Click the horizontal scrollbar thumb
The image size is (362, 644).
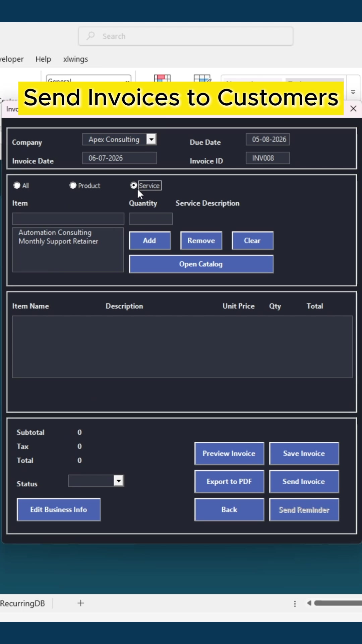(x=338, y=603)
